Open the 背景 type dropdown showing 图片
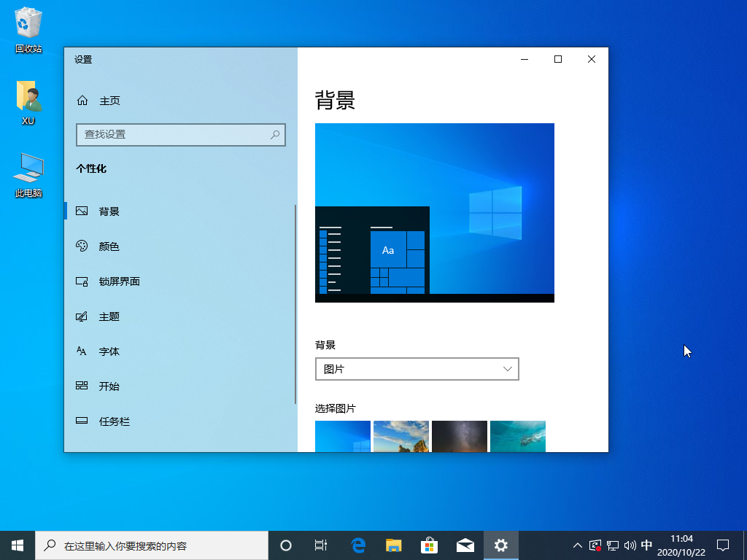Screen dimensions: 747x560 pyautogui.click(x=417, y=369)
